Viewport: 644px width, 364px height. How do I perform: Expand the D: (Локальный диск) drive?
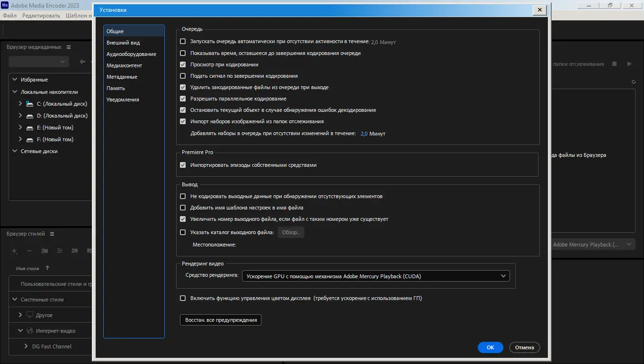[x=20, y=116]
